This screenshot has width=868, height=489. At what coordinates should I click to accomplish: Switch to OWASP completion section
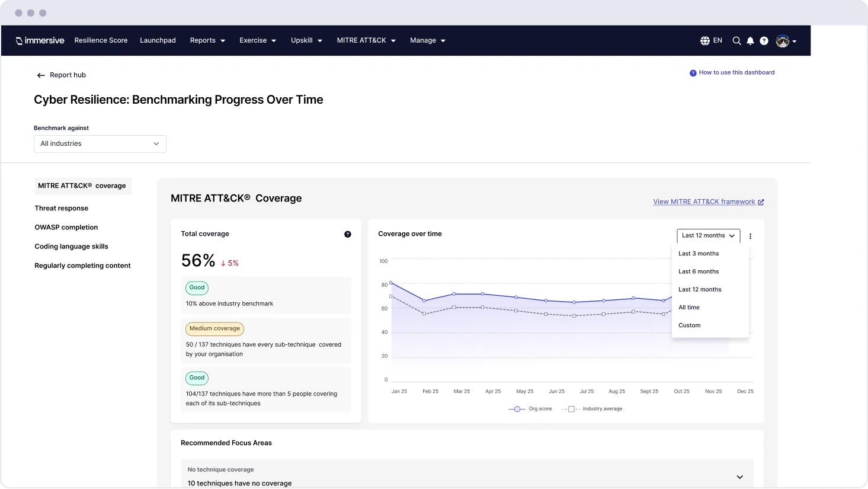click(66, 228)
